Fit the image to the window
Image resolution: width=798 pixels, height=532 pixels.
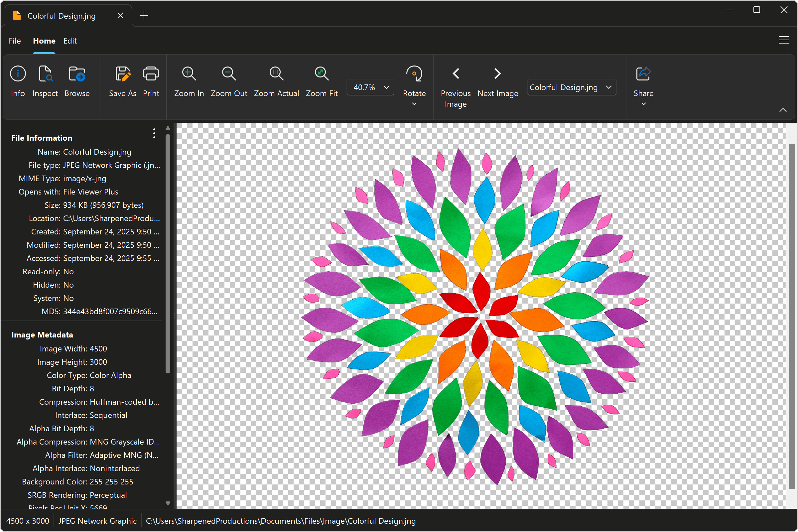coord(321,81)
